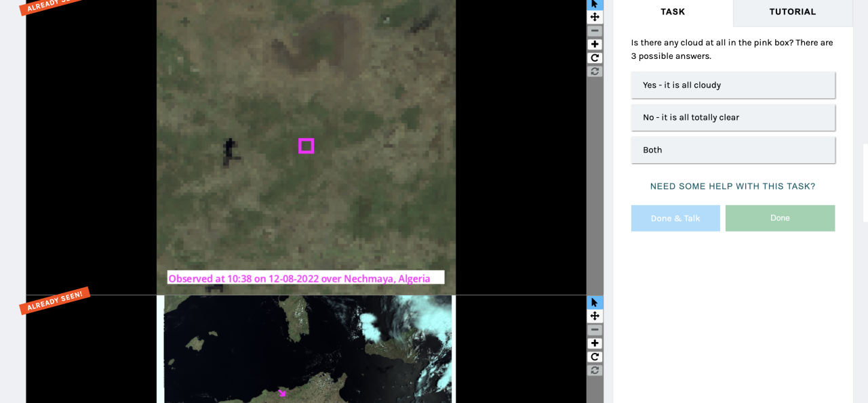Zoom out of the top satellite image
Image resolution: width=868 pixels, height=403 pixels.
(595, 30)
